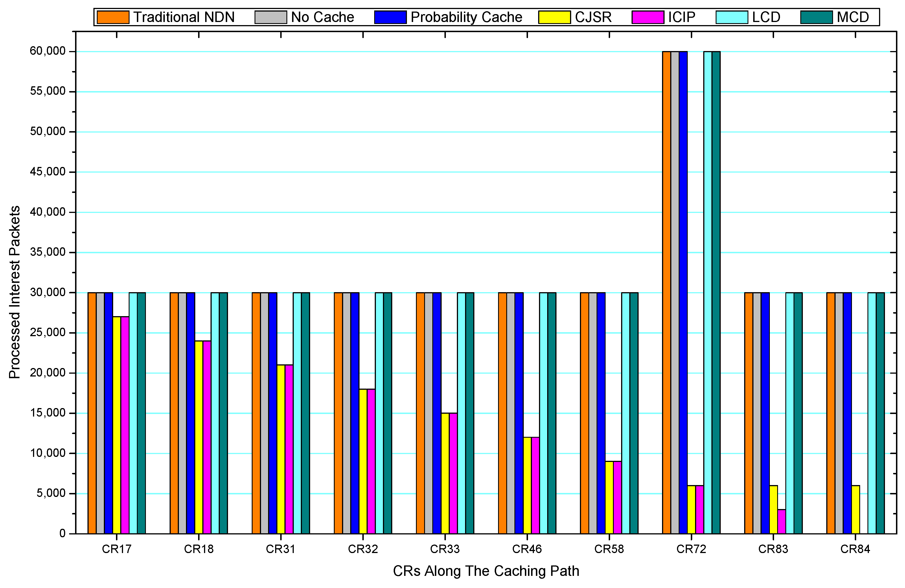Click the blue Probability Cache legend swatch
Screen dimensions: 905x588
390,17
